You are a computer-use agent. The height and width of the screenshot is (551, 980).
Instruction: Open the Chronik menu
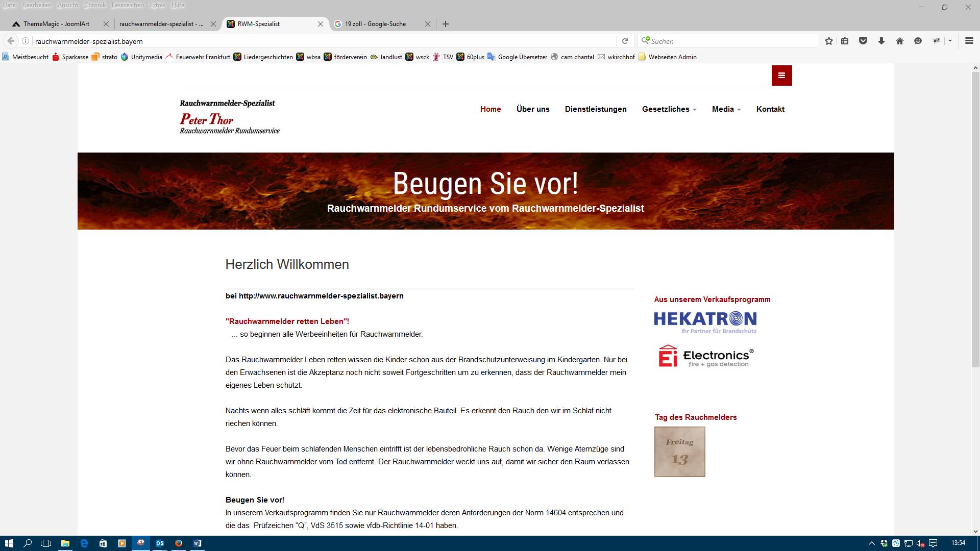95,5
